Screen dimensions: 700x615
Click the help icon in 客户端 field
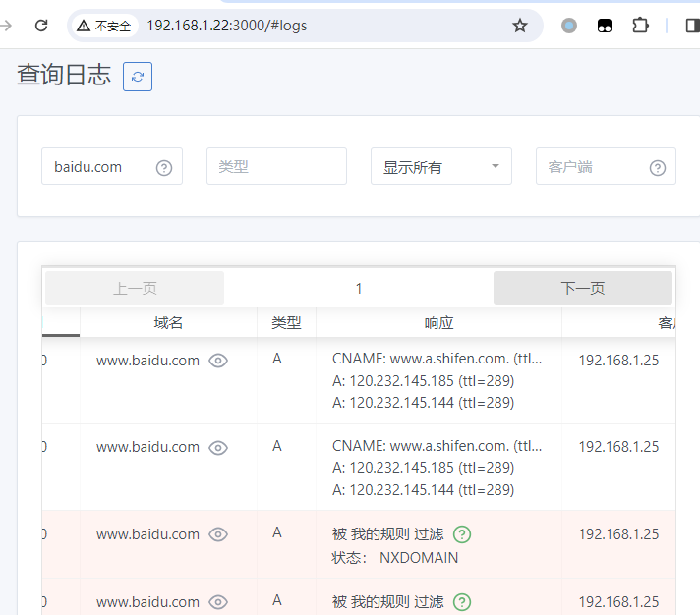click(x=658, y=167)
